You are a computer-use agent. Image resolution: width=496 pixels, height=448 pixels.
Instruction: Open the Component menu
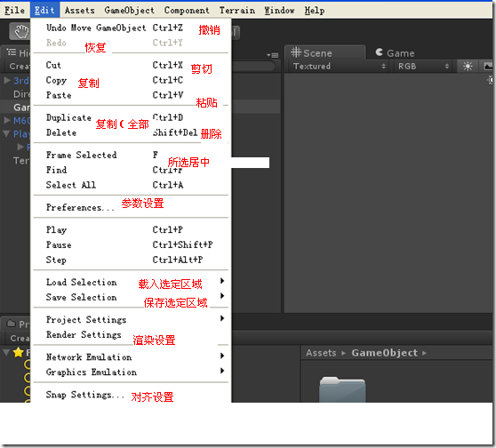coord(187,10)
